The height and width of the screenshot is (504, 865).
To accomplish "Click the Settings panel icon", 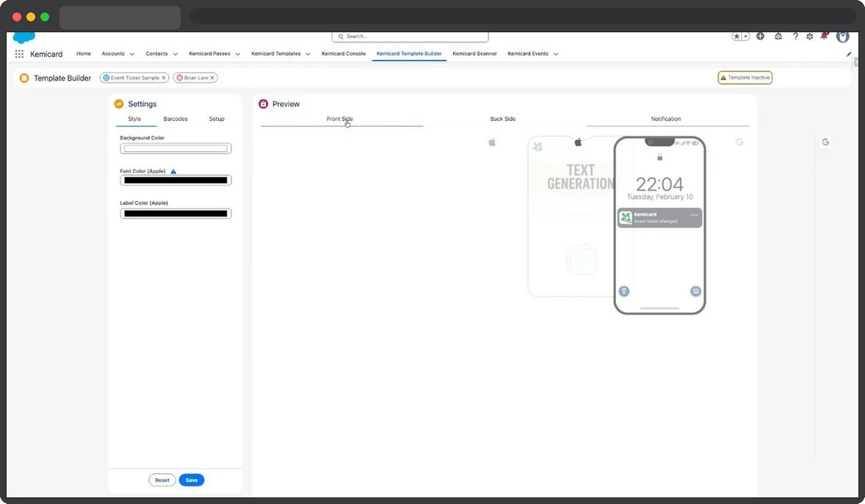I will [119, 103].
